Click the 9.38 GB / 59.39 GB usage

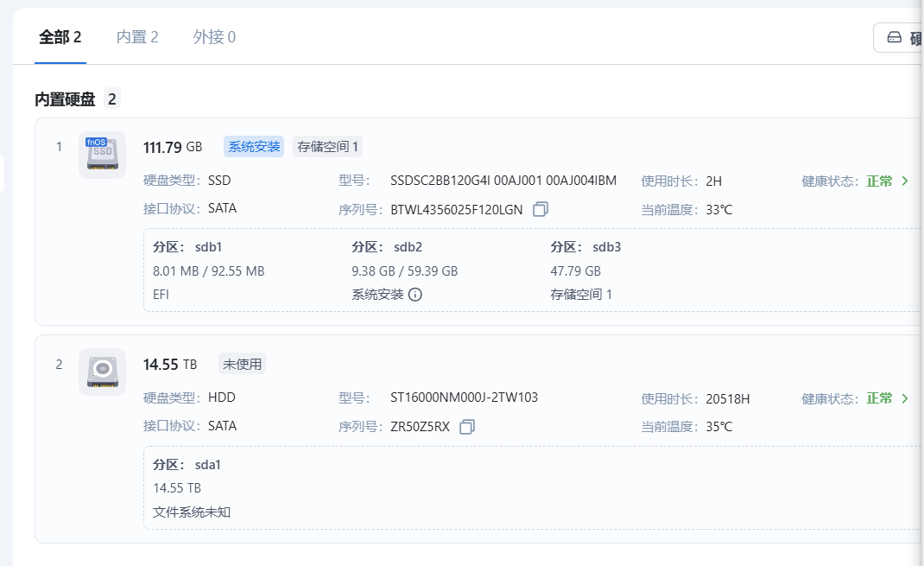pyautogui.click(x=405, y=271)
